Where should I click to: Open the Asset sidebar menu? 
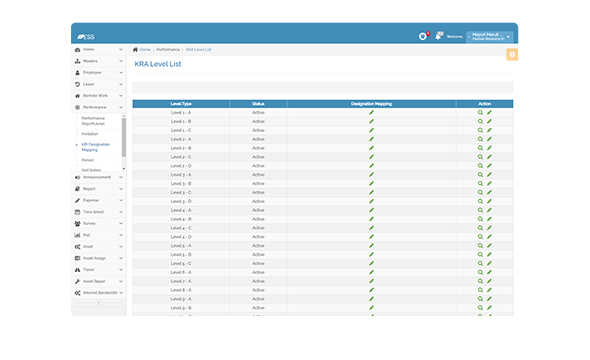tap(99, 247)
